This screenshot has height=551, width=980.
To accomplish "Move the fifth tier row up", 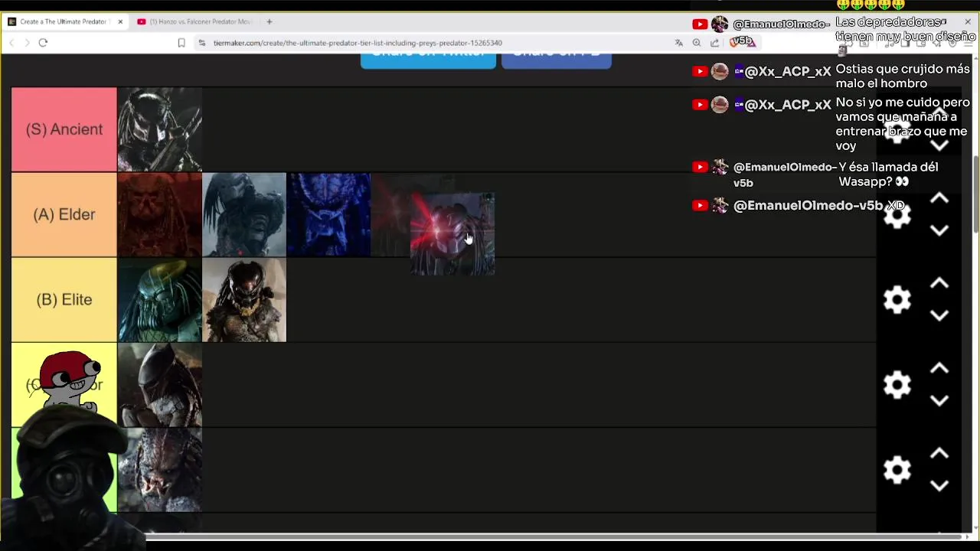I will point(939,454).
